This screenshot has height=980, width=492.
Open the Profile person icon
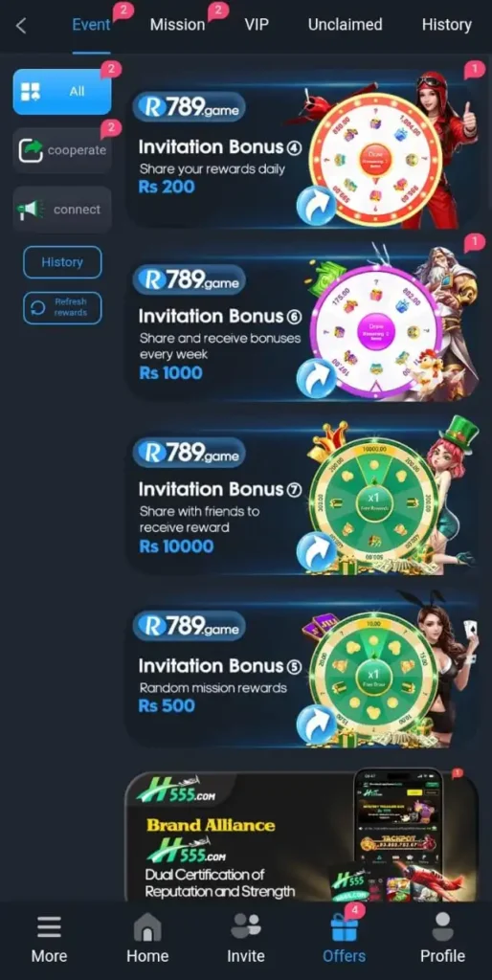pos(442,926)
